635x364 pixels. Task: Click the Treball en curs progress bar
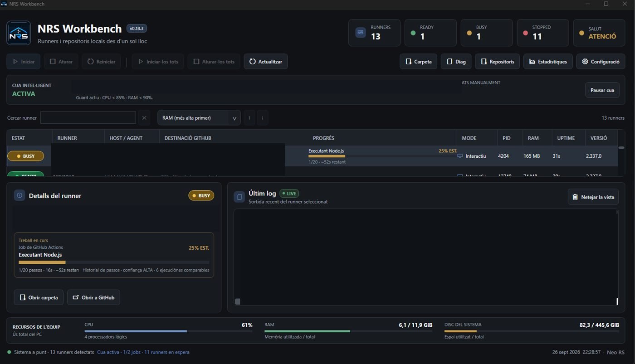[x=114, y=262]
